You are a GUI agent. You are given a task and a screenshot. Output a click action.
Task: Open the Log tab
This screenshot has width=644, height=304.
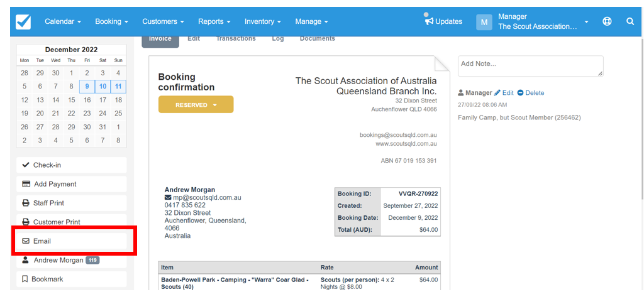(x=277, y=38)
